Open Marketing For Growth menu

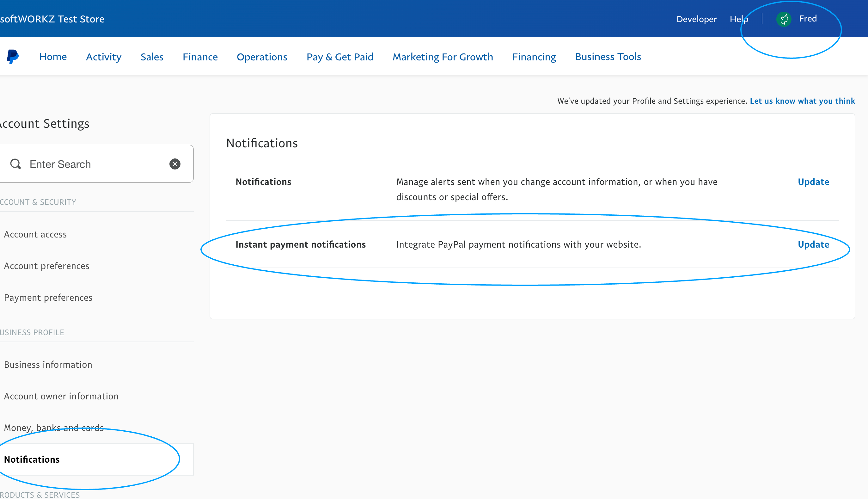(x=443, y=57)
